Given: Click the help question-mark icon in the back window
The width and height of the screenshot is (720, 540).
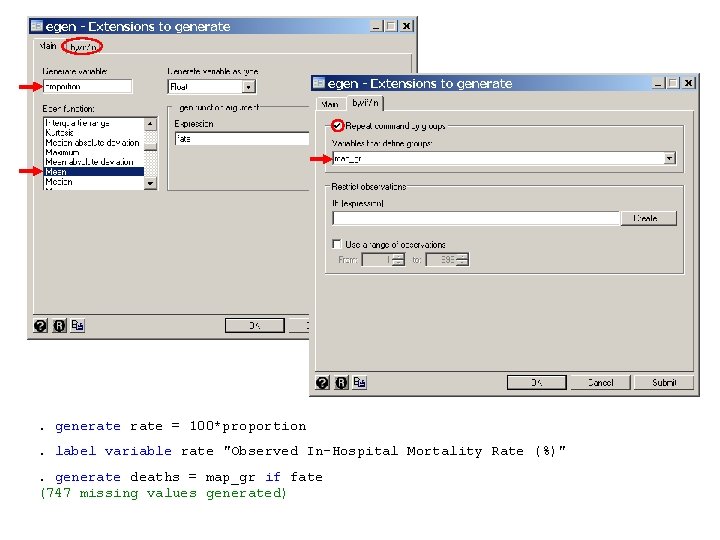Looking at the screenshot, I should 40,326.
